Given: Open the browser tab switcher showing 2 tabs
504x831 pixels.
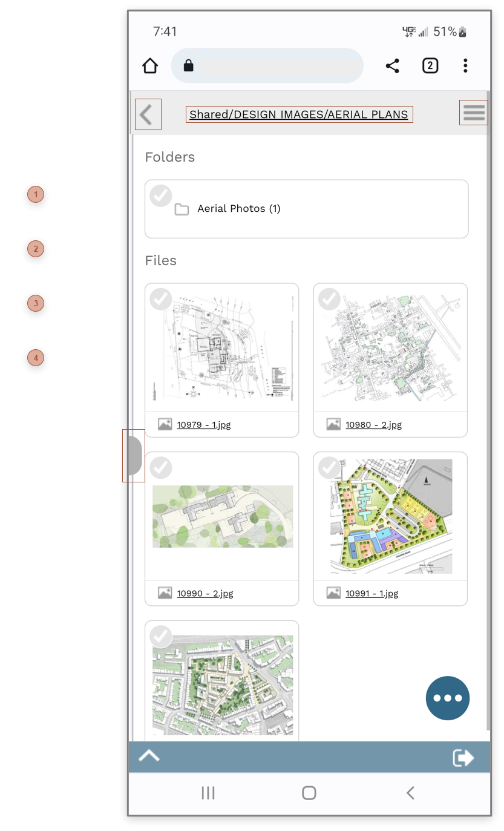Looking at the screenshot, I should coord(430,65).
